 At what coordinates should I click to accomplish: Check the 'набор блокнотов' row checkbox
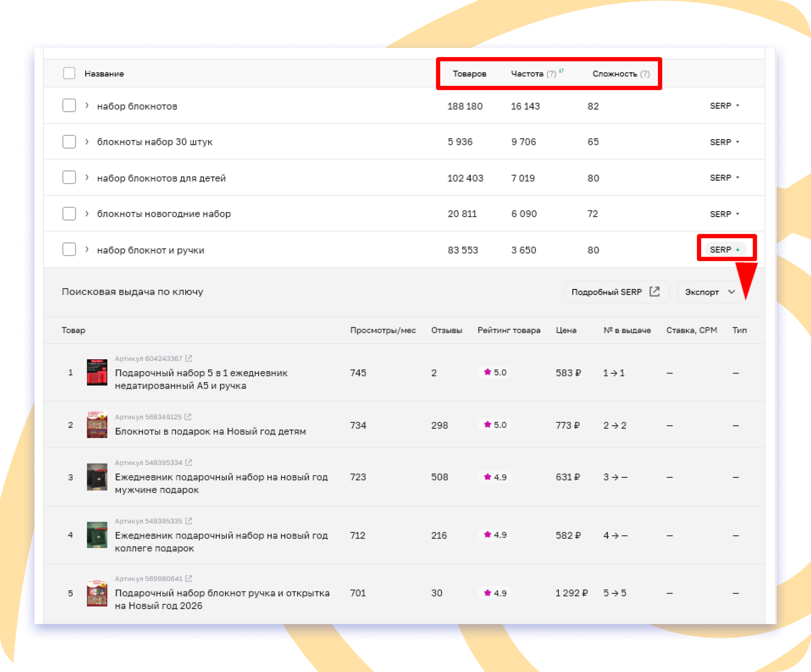click(x=69, y=105)
